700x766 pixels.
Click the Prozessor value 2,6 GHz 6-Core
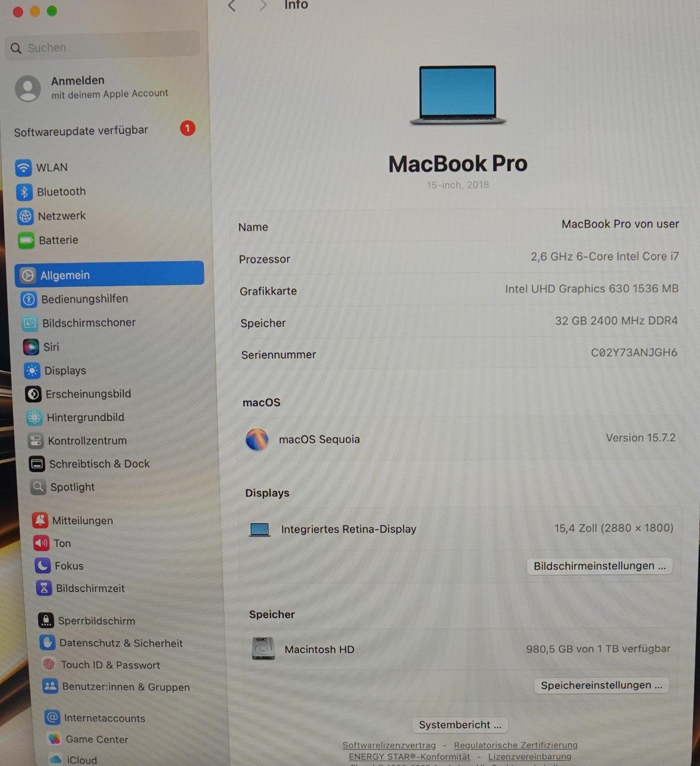click(x=604, y=257)
